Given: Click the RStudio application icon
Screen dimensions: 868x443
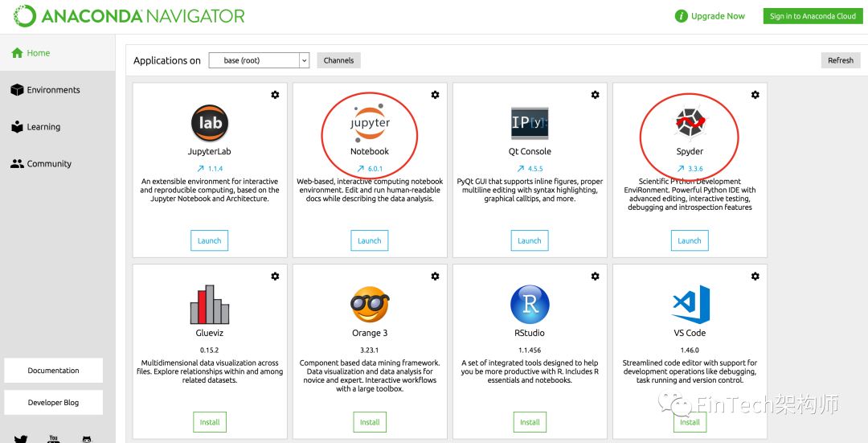Looking at the screenshot, I should [x=530, y=305].
